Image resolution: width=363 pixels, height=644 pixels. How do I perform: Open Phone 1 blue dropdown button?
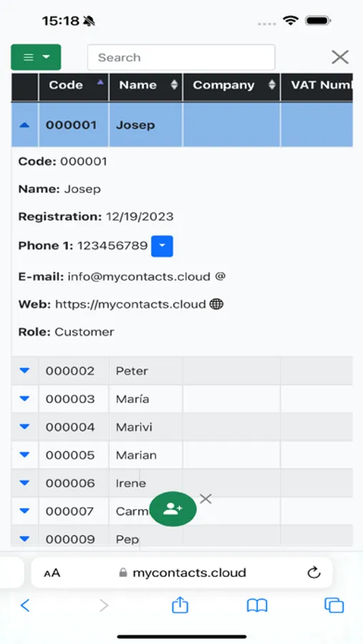162,246
